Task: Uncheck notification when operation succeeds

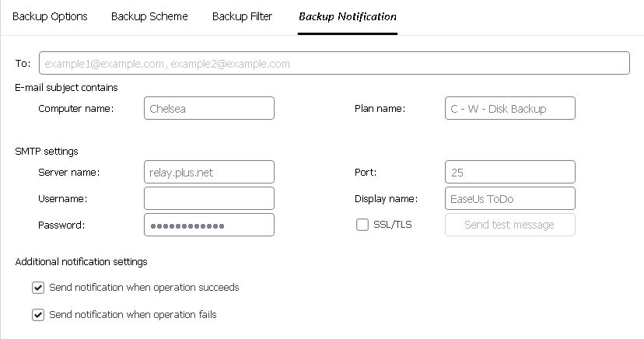Action: pos(38,288)
